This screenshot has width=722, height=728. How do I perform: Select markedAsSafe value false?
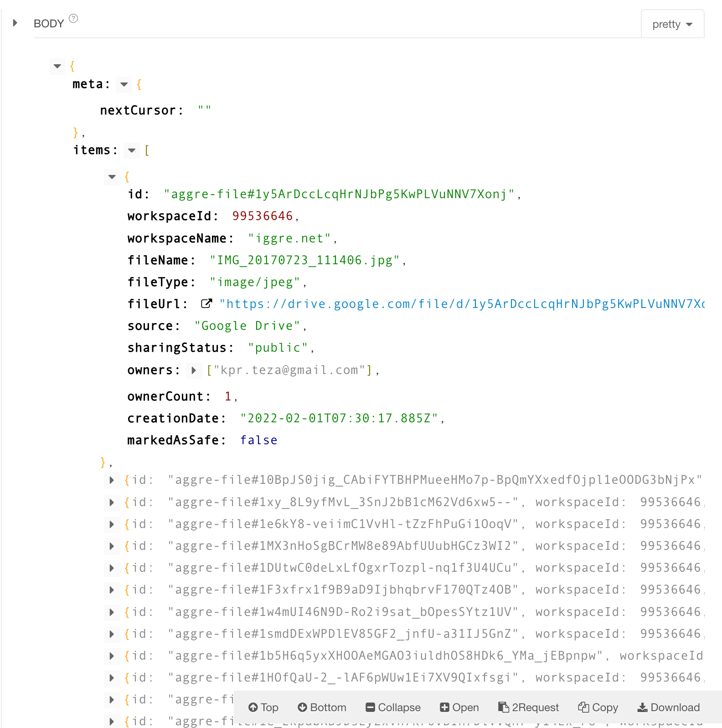[259, 441]
